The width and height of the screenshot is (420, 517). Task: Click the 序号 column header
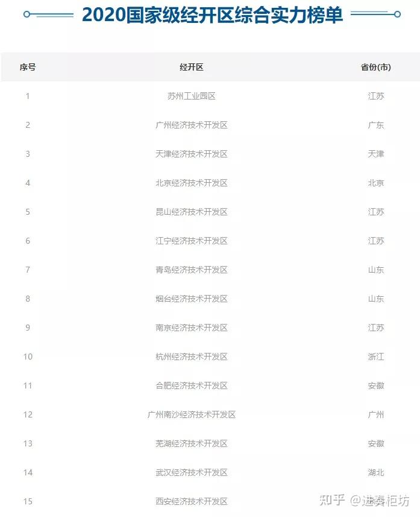pyautogui.click(x=28, y=67)
